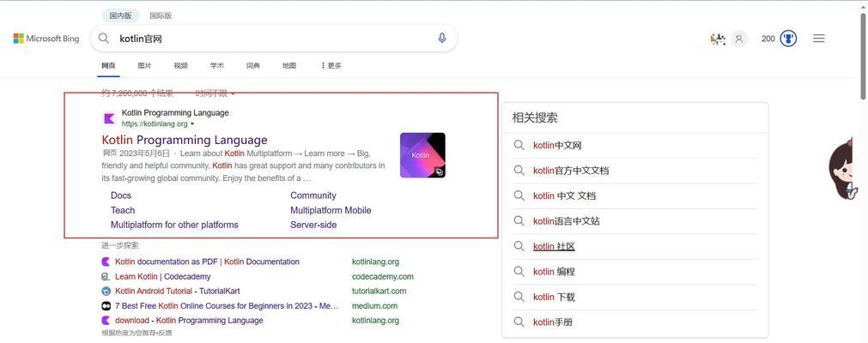Screen dimensions: 868x343
Task: Expand the kotlinlang.org URL dropdown arrow
Action: (x=192, y=124)
